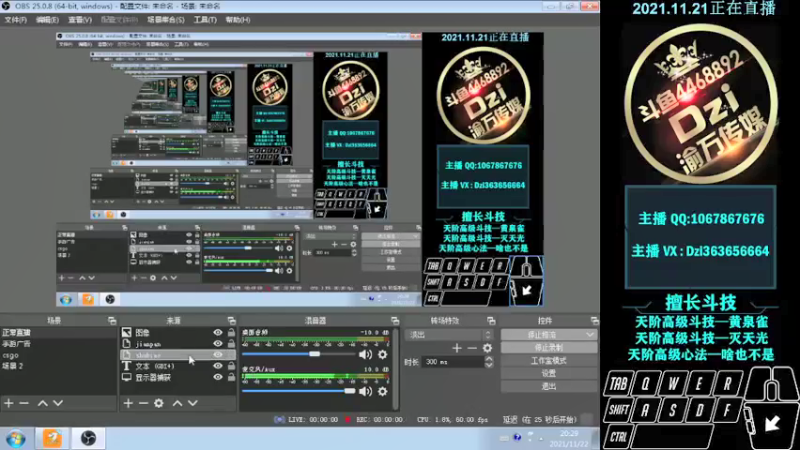Hide the 文本 (GDI+) source with its eye icon

[218, 366]
